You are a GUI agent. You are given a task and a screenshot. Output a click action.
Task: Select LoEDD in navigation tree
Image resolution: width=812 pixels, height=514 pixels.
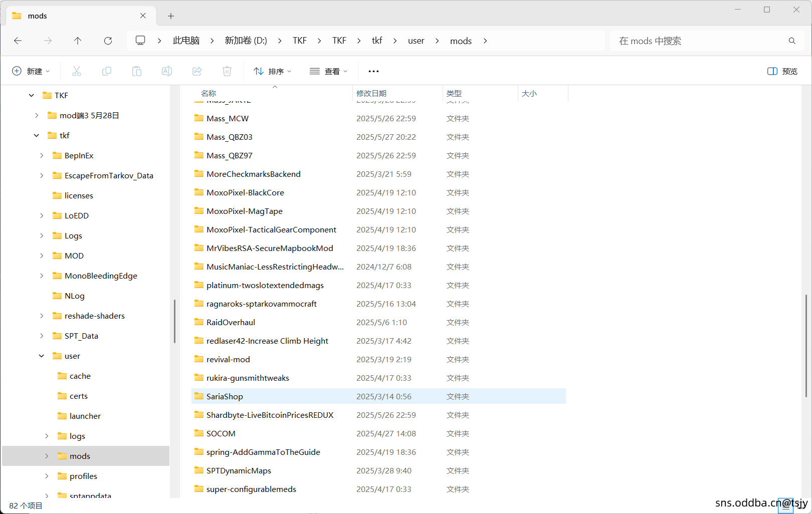point(77,215)
